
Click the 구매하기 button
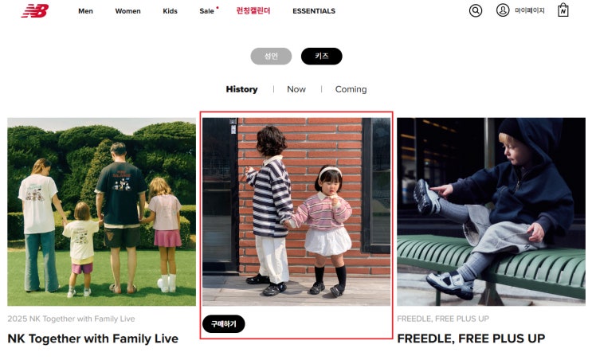224,324
